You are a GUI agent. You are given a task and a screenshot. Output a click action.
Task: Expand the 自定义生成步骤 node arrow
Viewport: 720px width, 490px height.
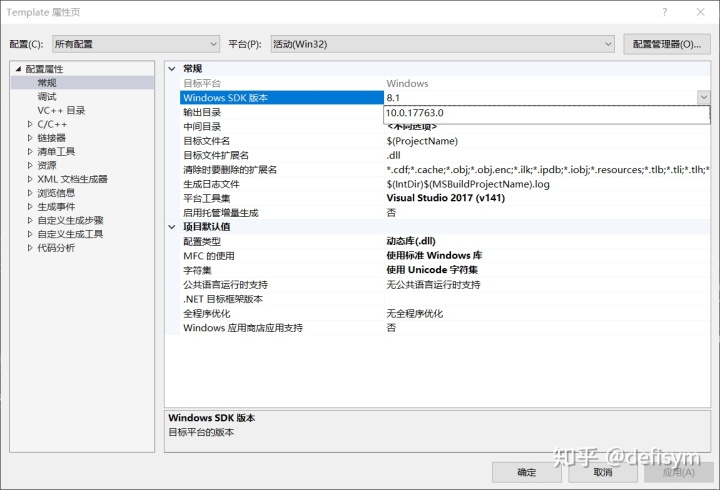[x=30, y=220]
